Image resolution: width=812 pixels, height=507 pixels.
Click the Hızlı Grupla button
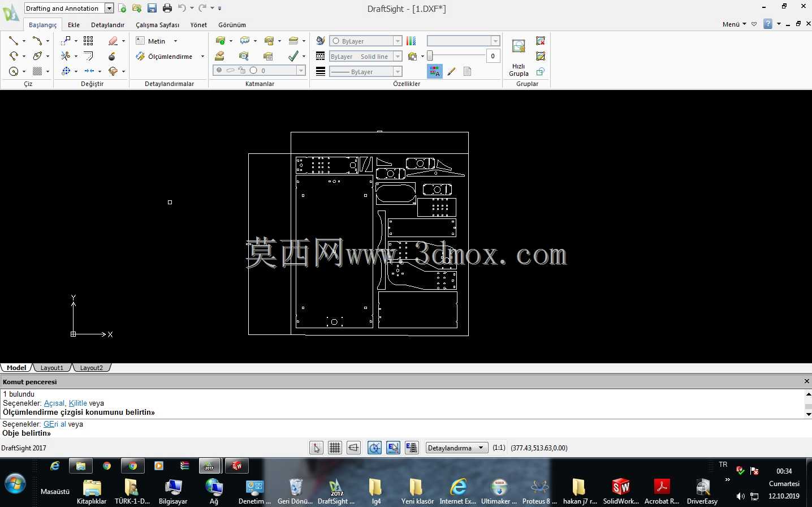519,58
